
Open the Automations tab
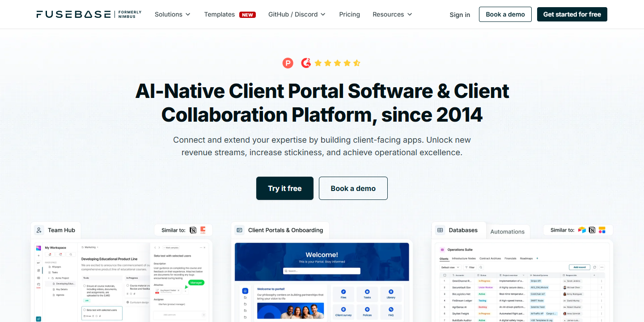click(507, 232)
